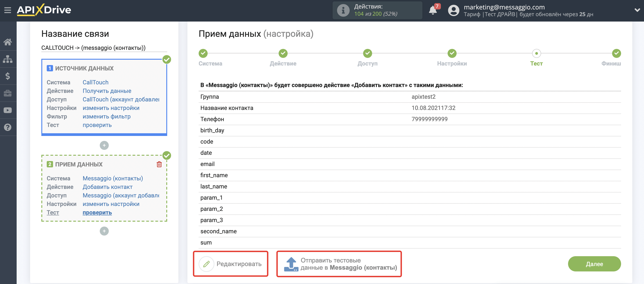Click the sum row label
This screenshot has height=284, width=644.
coord(206,243)
